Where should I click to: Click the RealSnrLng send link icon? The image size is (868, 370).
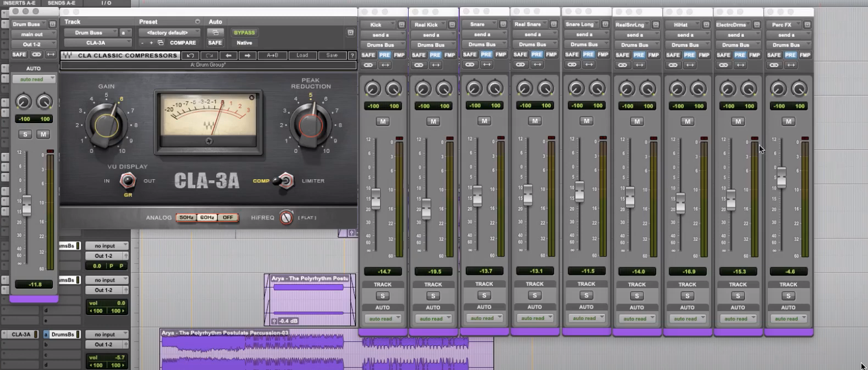pos(622,65)
